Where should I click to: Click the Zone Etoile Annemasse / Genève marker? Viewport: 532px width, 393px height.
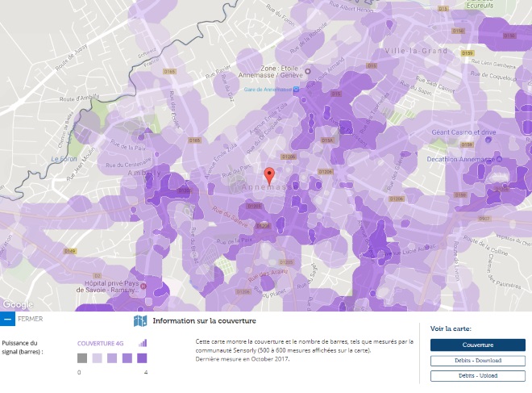(308, 71)
